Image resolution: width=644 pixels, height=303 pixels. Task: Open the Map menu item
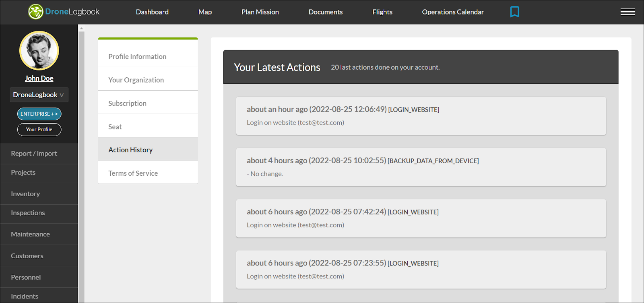[x=205, y=12]
